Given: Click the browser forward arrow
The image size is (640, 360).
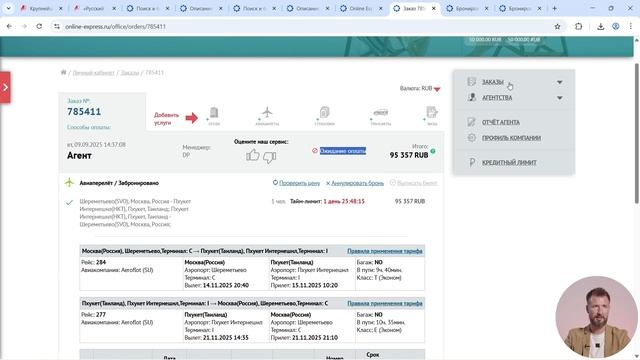Looking at the screenshot, I should coord(24,26).
